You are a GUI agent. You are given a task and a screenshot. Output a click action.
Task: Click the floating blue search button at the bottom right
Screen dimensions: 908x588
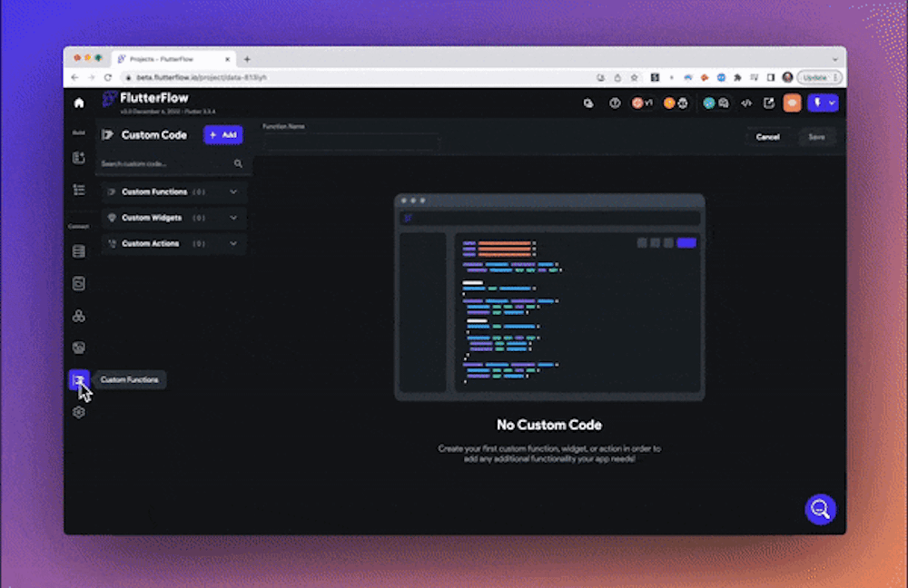[821, 509]
